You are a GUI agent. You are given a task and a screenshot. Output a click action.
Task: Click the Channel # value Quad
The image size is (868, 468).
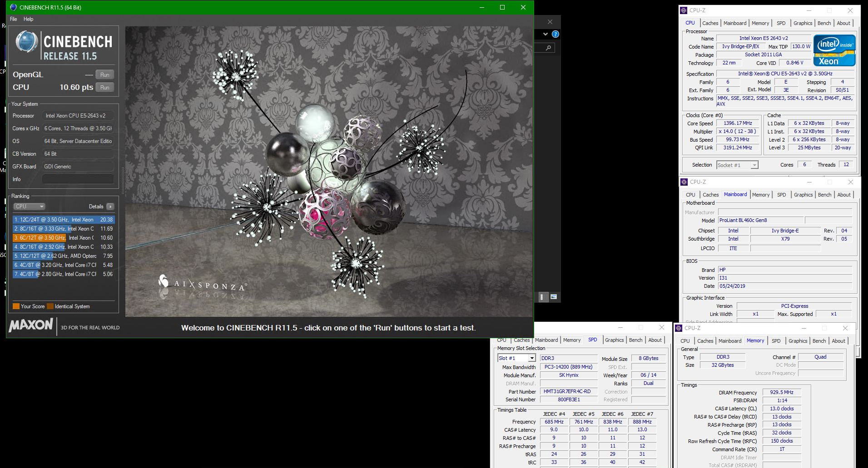[x=820, y=357]
